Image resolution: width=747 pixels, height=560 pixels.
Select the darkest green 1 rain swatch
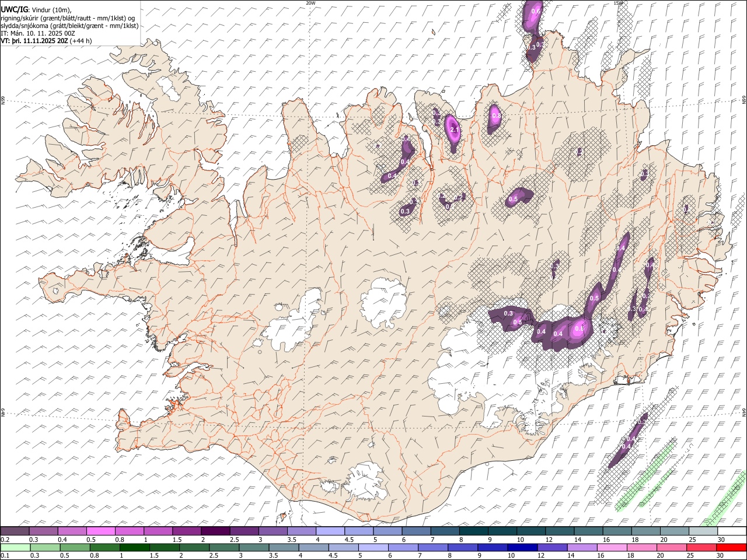134,547
